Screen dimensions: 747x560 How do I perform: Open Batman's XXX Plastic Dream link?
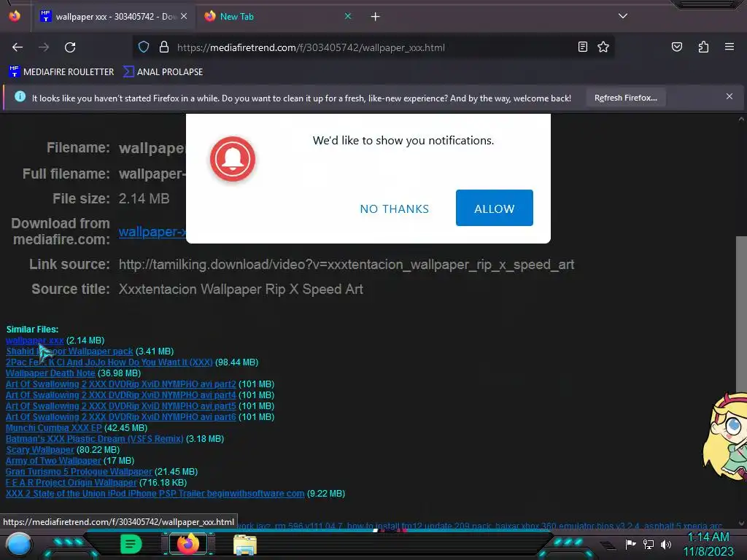tap(94, 439)
